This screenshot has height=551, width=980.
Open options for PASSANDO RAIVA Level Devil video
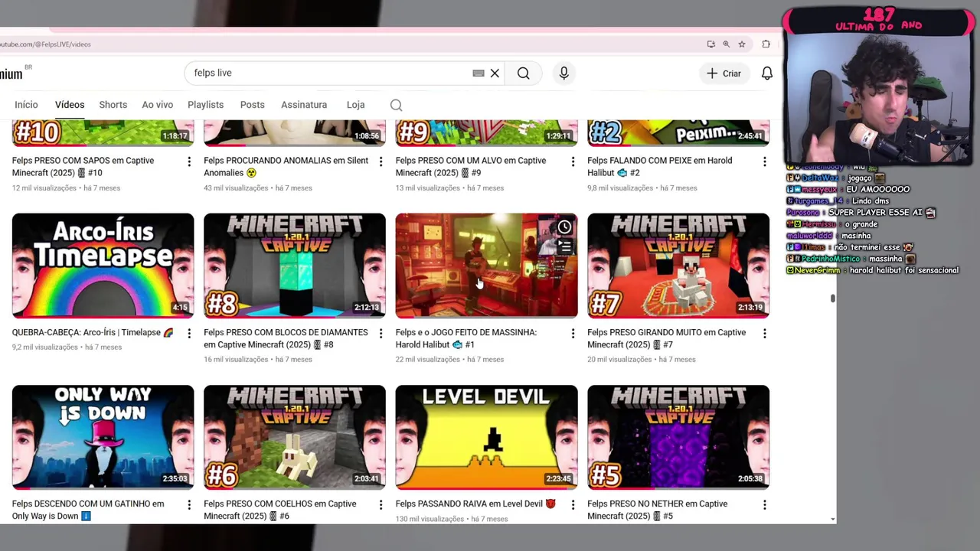pos(573,505)
